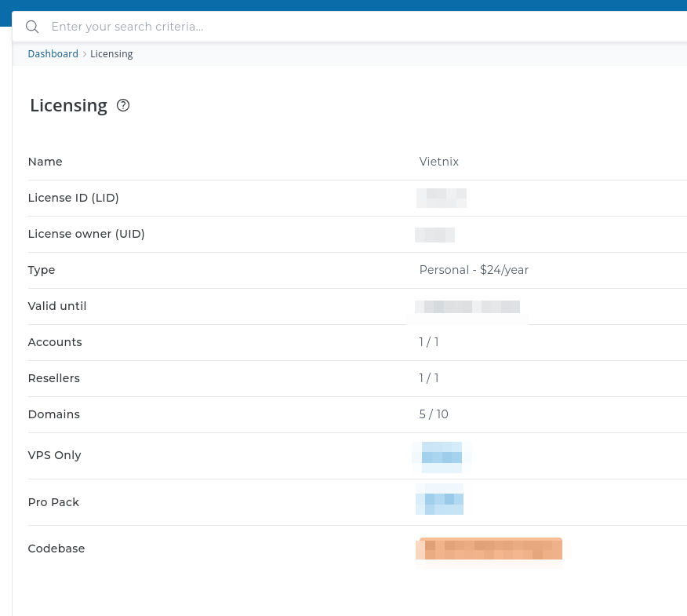Viewport: 687px width, 616px height.
Task: Open Dashboard from the breadcrumb
Action: (53, 53)
